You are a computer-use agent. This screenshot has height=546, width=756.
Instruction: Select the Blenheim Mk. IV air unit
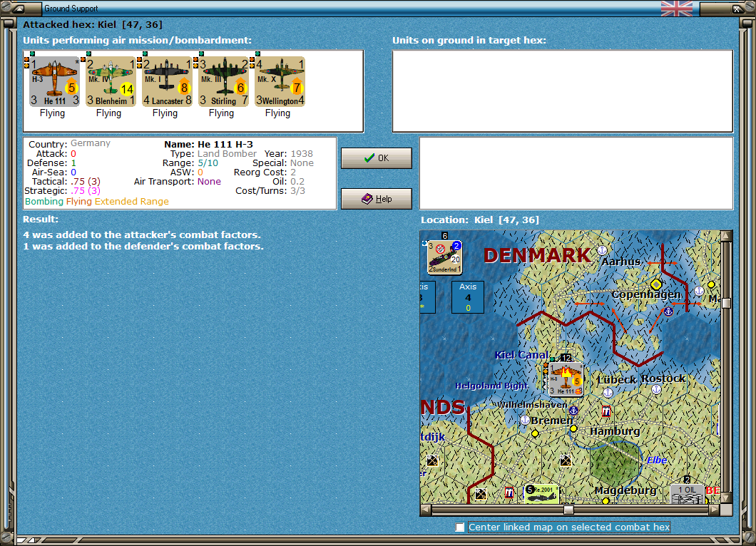(111, 81)
